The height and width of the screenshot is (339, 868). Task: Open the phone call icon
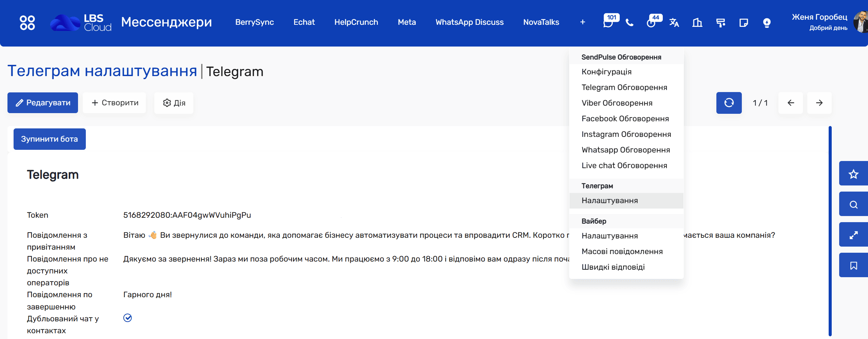coord(630,23)
